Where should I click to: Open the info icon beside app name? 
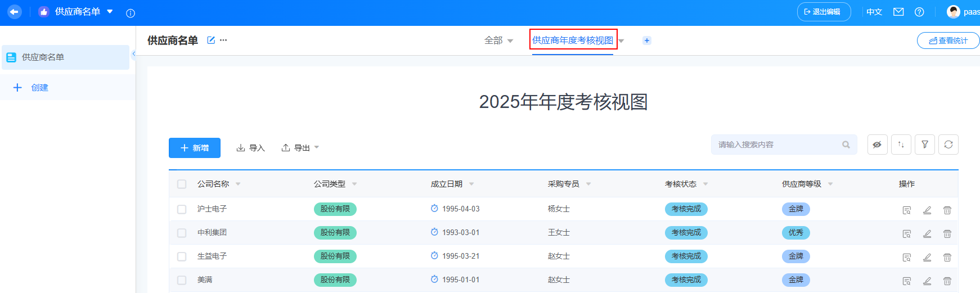point(131,13)
